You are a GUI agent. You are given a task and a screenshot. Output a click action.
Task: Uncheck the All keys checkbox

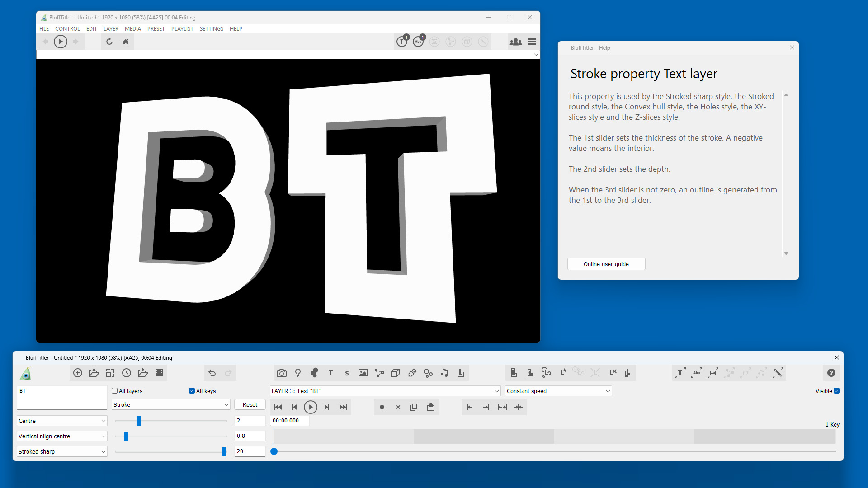(192, 391)
